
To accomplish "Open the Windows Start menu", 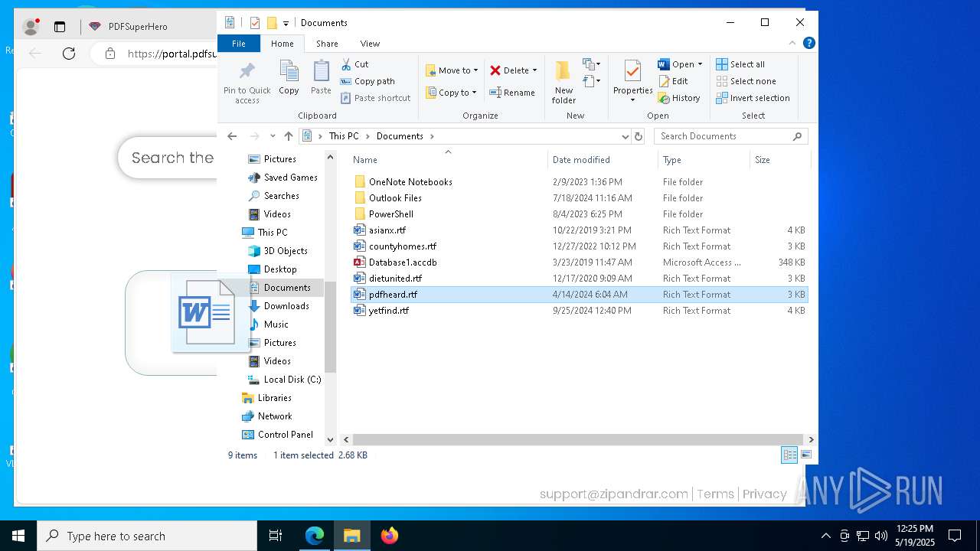I will pos(18,536).
